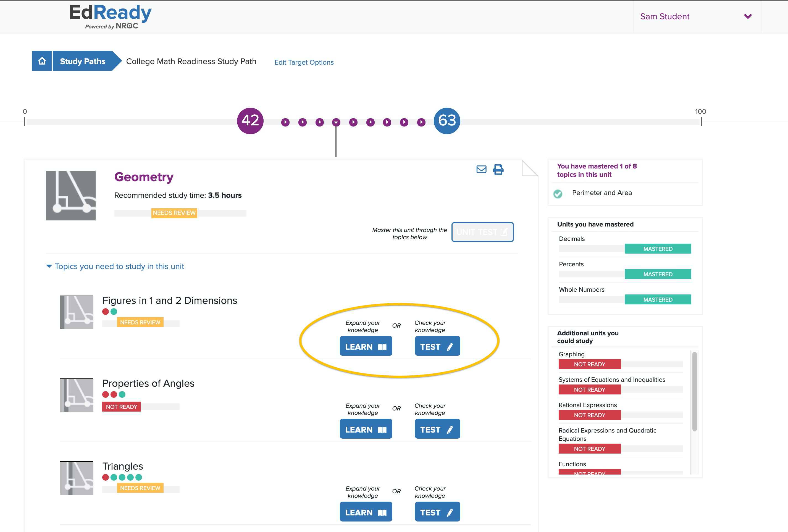The width and height of the screenshot is (788, 532).
Task: Click the Edit Target Options link
Action: (303, 62)
